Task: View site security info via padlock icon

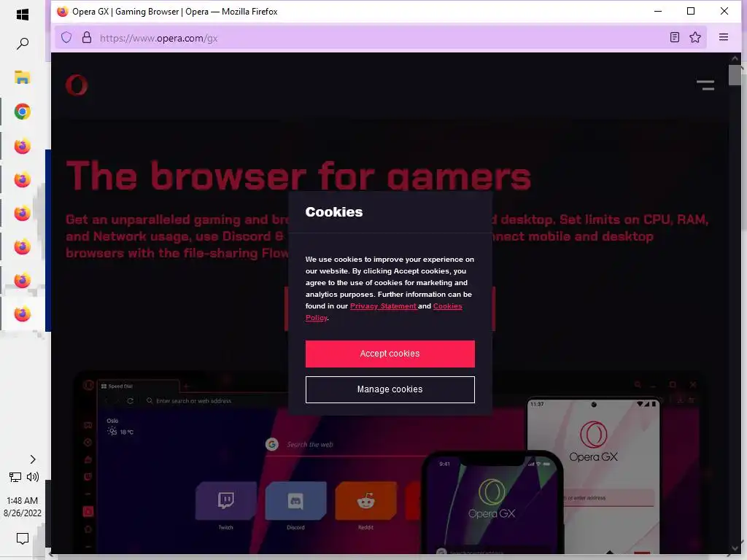Action: coord(87,38)
